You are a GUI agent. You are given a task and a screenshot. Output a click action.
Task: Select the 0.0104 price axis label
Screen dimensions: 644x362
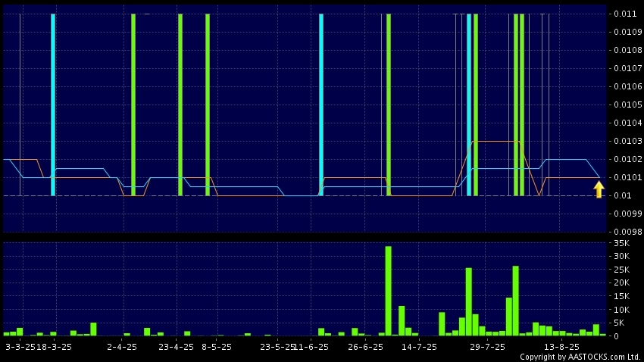(627, 123)
